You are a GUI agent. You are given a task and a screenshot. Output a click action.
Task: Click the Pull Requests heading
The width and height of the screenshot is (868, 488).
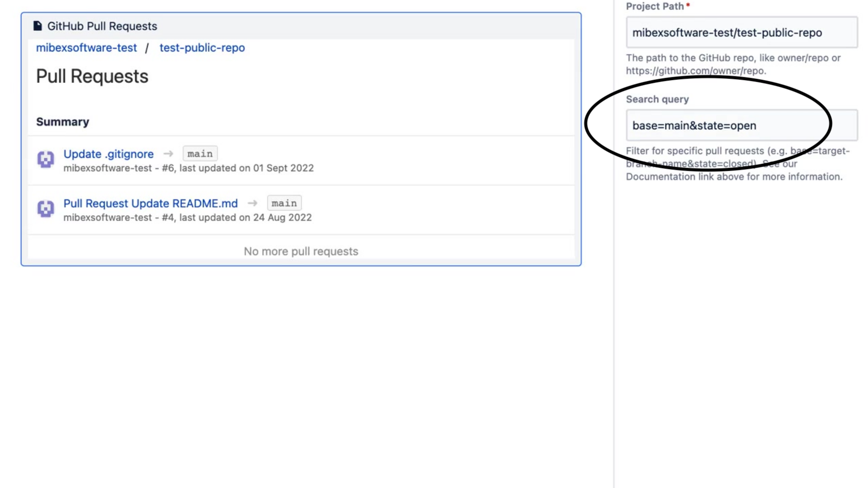92,76
